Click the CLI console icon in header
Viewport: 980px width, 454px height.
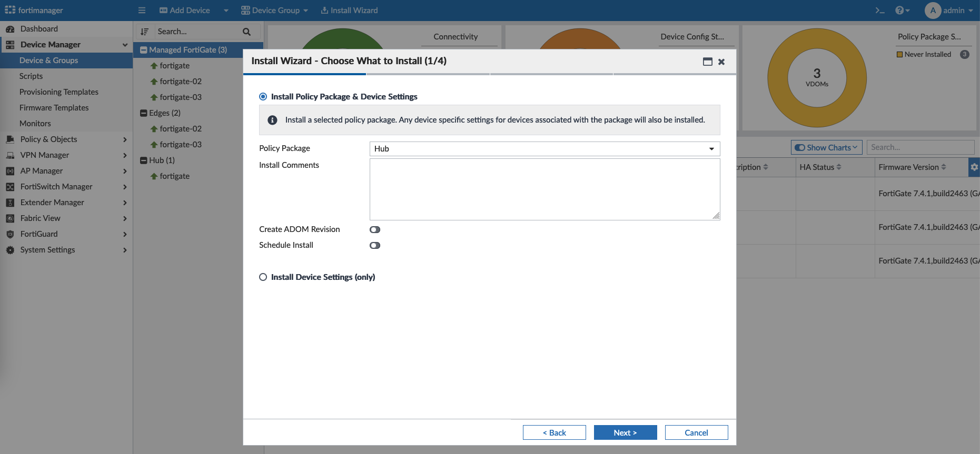879,11
